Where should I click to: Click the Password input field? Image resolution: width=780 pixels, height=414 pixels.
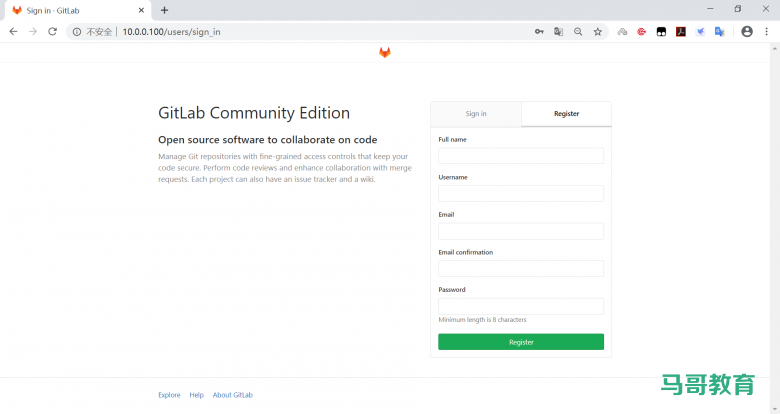[x=521, y=306]
